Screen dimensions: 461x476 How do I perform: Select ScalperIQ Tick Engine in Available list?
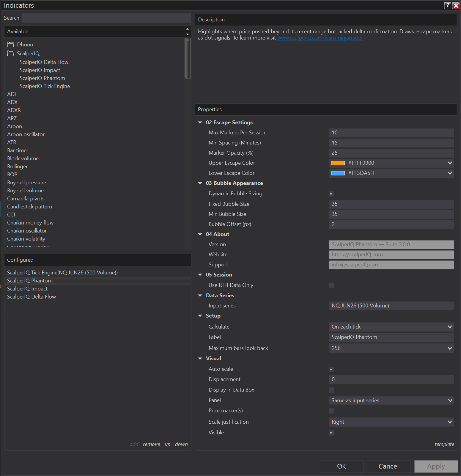tap(45, 86)
